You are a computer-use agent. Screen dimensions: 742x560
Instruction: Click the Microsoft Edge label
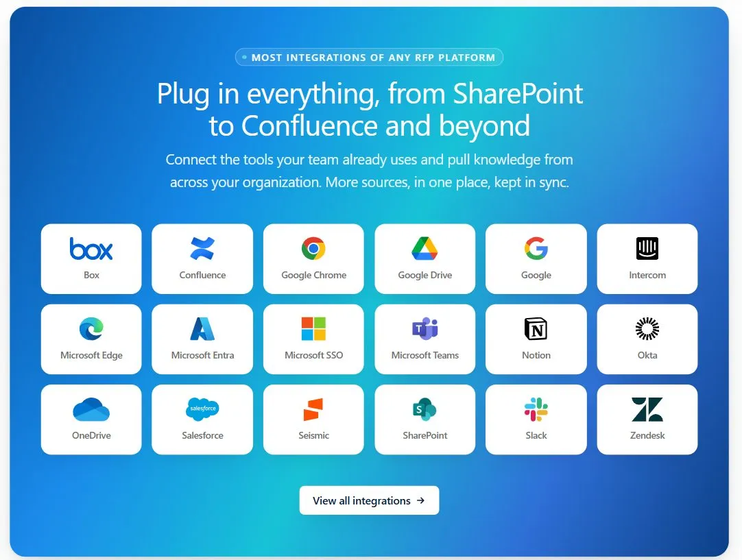click(x=91, y=355)
